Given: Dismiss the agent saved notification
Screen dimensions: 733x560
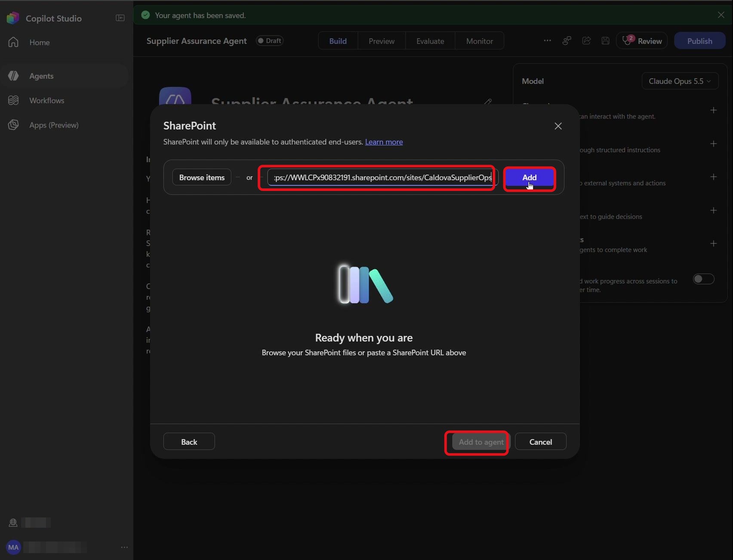Looking at the screenshot, I should coord(721,15).
